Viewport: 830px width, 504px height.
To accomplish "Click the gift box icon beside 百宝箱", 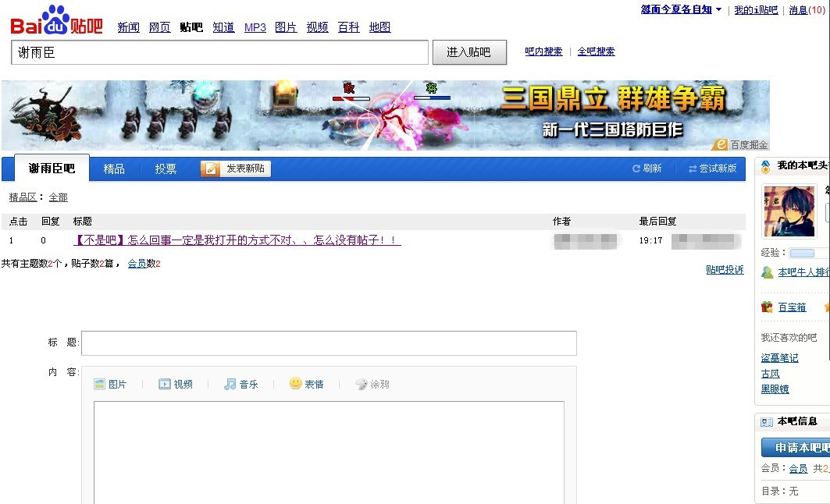I will pos(767,307).
